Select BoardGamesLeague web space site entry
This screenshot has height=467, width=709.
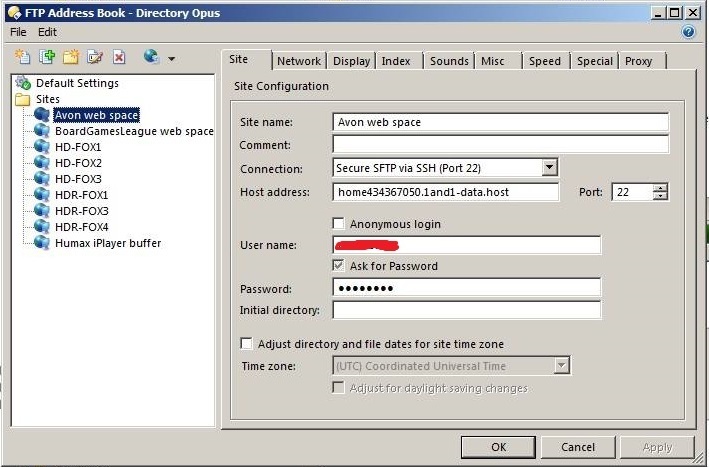click(x=134, y=131)
